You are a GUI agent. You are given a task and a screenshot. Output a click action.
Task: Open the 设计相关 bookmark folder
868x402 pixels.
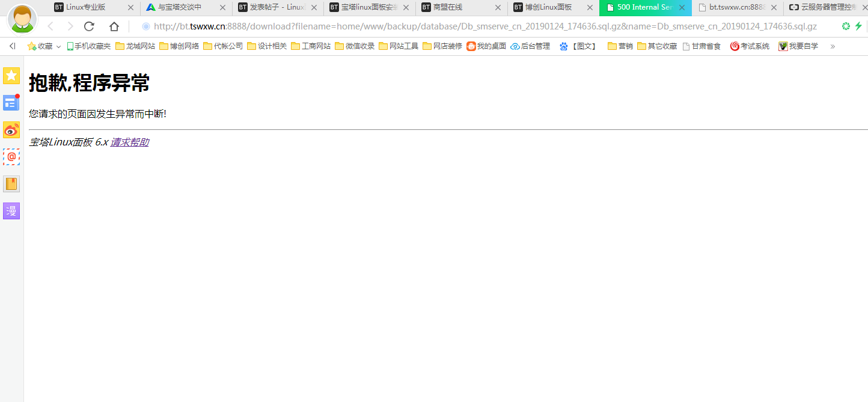click(x=267, y=46)
